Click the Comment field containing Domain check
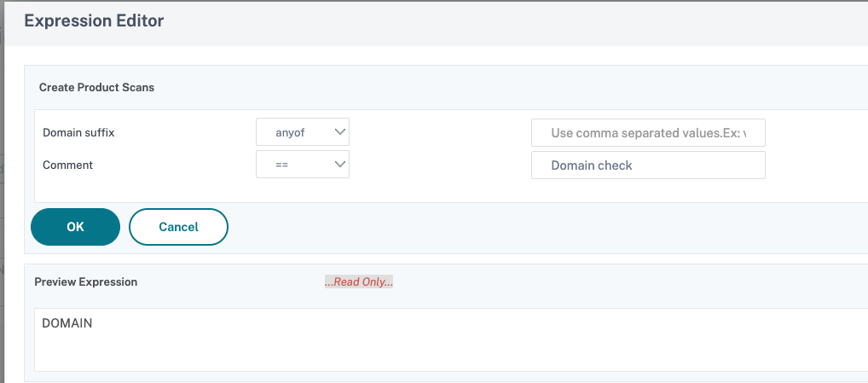 coord(648,165)
